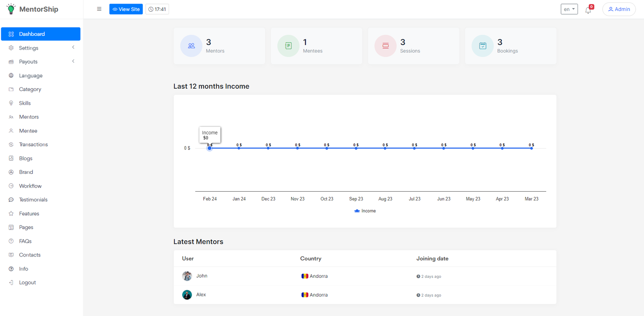Click the 17:41 clock display
This screenshot has width=644, height=316.
coord(157,9)
